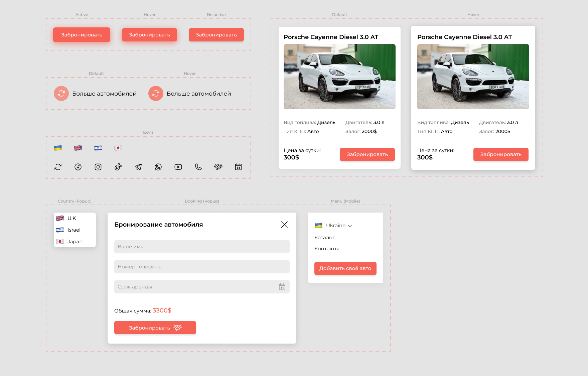Open Контакты in mobile menu
The height and width of the screenshot is (376, 588).
tap(326, 249)
